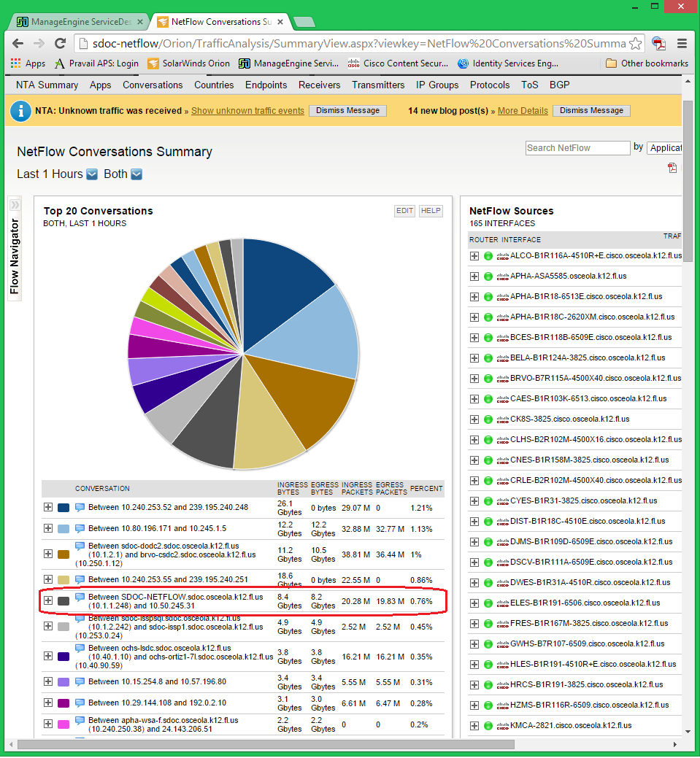700x758 pixels.
Task: Export page to PDF icon under the search box
Action: pos(672,168)
